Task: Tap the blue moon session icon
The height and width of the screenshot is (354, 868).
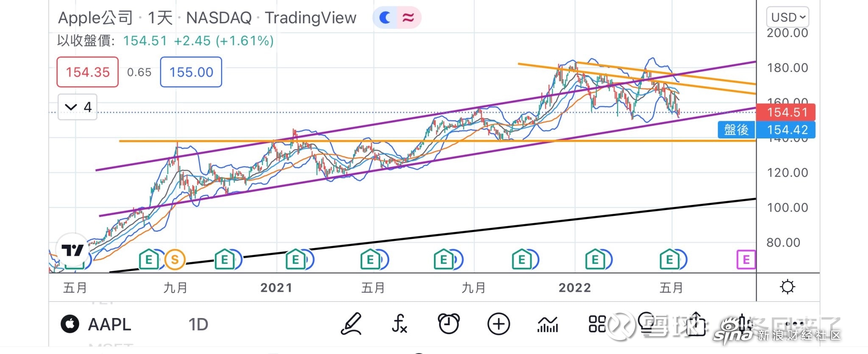Action: pyautogui.click(x=385, y=18)
